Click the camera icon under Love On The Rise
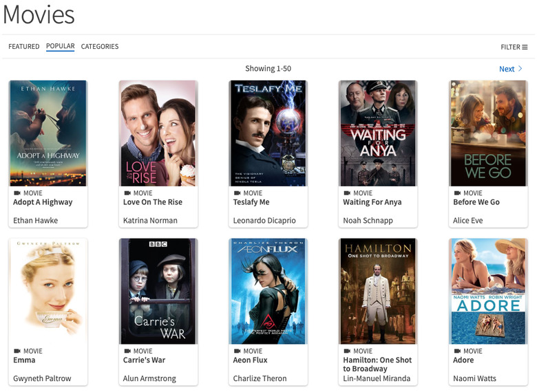537x392 pixels. [127, 193]
